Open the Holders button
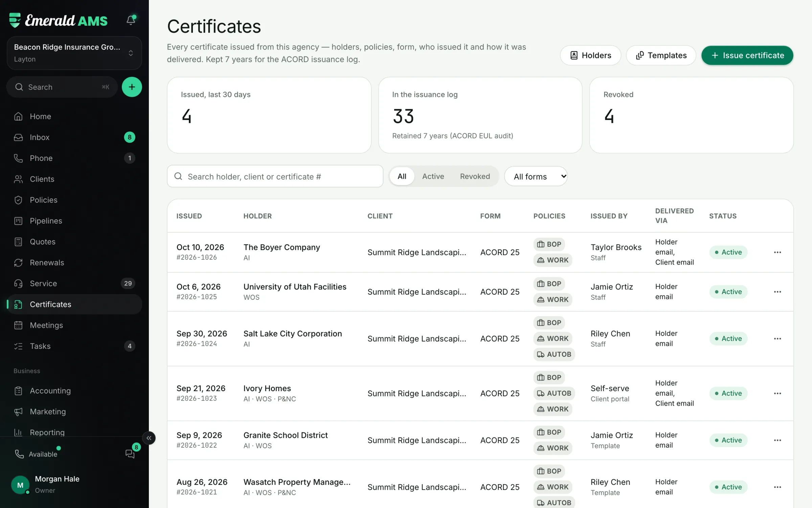 pyautogui.click(x=590, y=55)
